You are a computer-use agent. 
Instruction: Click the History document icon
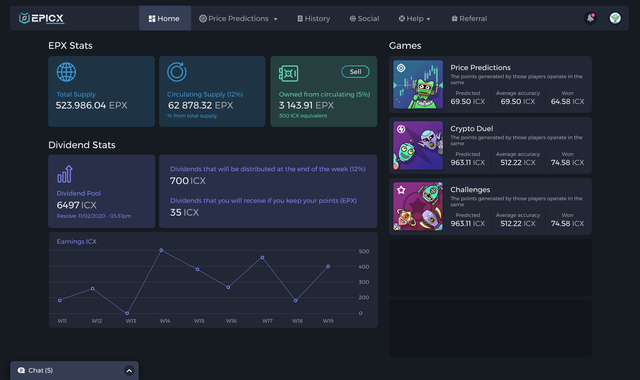(300, 18)
